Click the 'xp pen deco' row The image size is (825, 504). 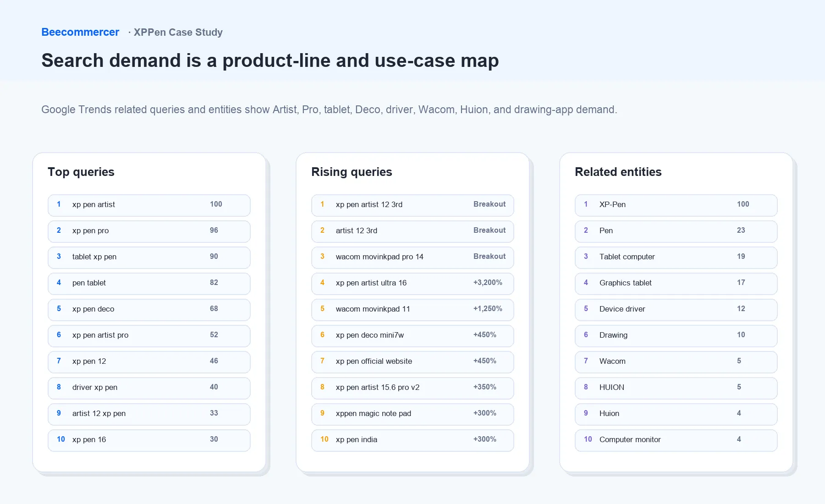pyautogui.click(x=149, y=310)
